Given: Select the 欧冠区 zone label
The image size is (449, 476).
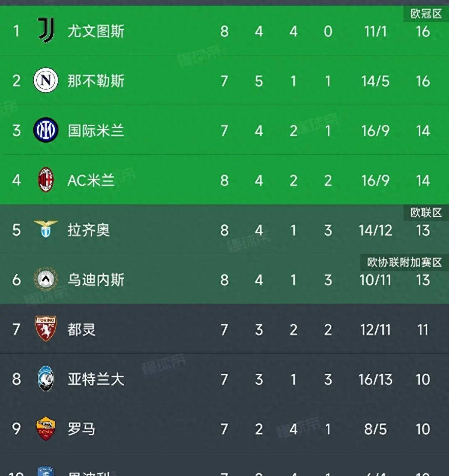Looking at the screenshot, I should pos(426,14).
